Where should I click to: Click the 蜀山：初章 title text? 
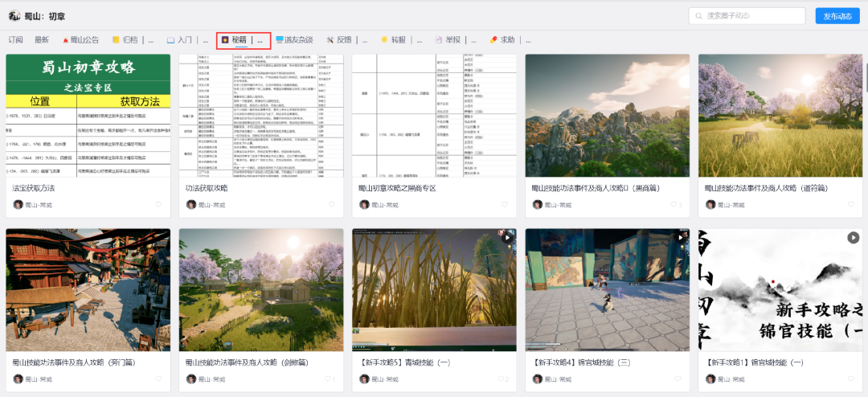coord(45,17)
